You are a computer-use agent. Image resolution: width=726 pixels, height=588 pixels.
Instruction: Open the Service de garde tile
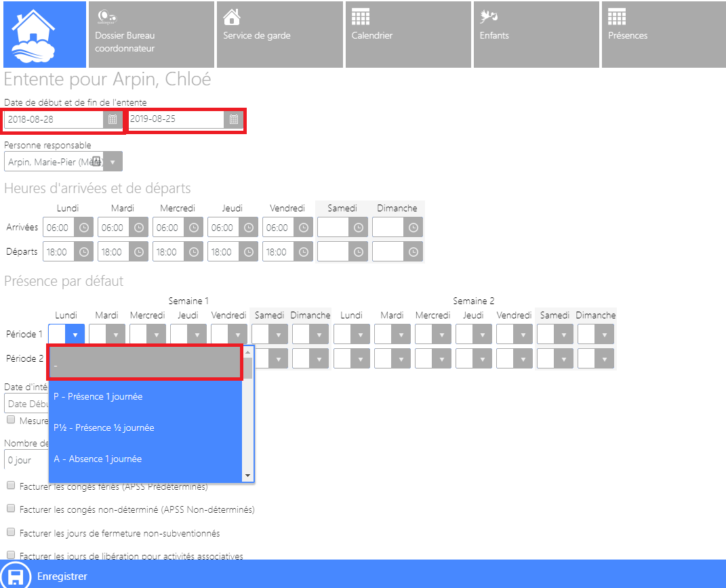point(280,35)
